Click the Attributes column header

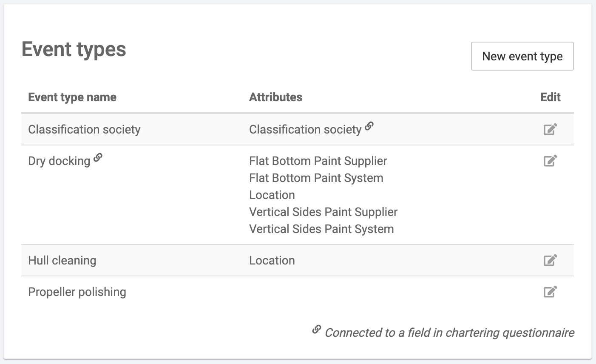(x=275, y=97)
